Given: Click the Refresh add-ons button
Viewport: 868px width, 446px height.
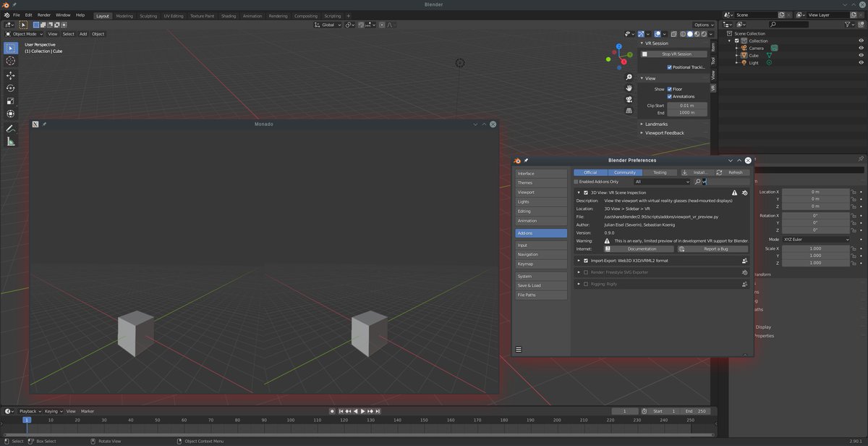Looking at the screenshot, I should (x=732, y=172).
